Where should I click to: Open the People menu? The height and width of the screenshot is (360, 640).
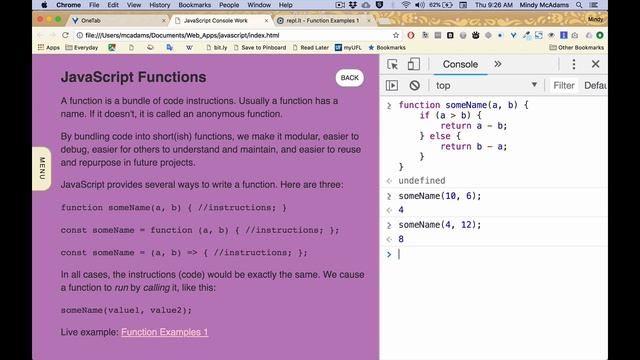pos(229,5)
